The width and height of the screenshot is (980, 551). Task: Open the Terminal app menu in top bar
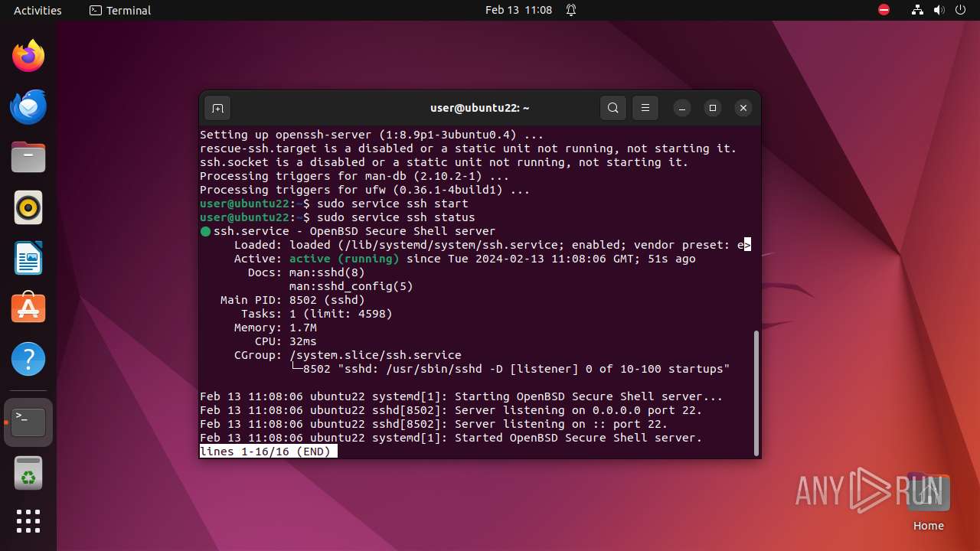(120, 10)
